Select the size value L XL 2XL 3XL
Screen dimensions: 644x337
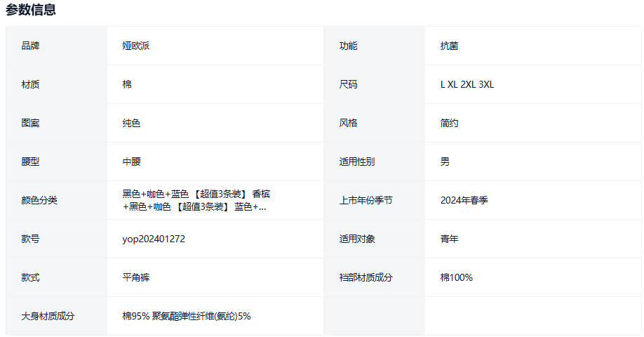467,84
